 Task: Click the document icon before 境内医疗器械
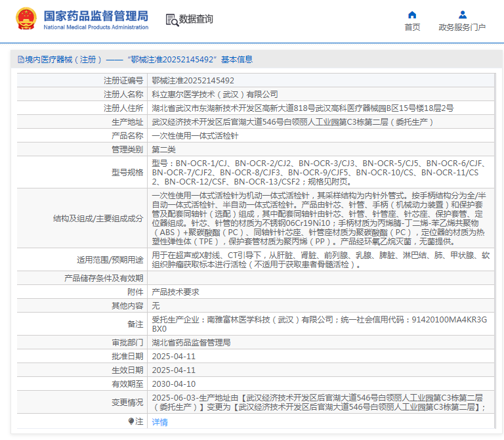click(20, 60)
